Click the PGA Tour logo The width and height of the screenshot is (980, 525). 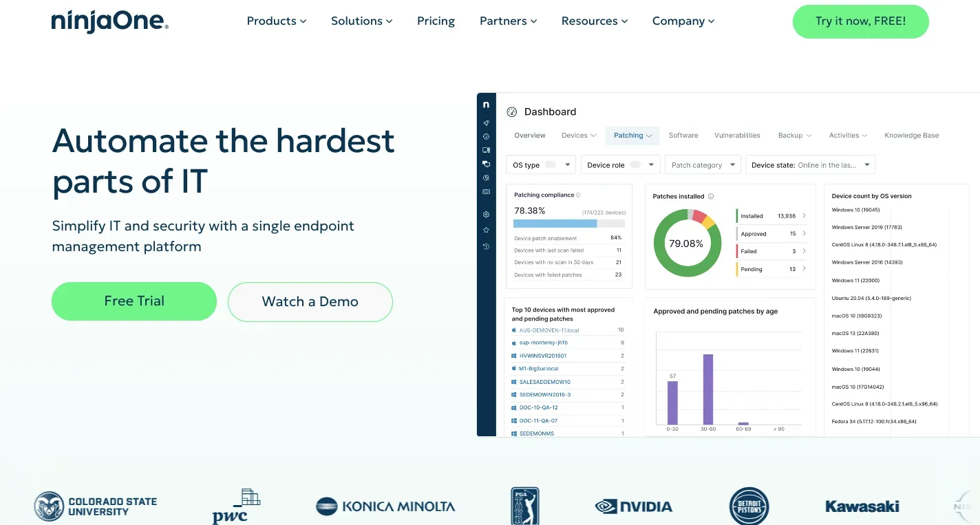point(525,506)
